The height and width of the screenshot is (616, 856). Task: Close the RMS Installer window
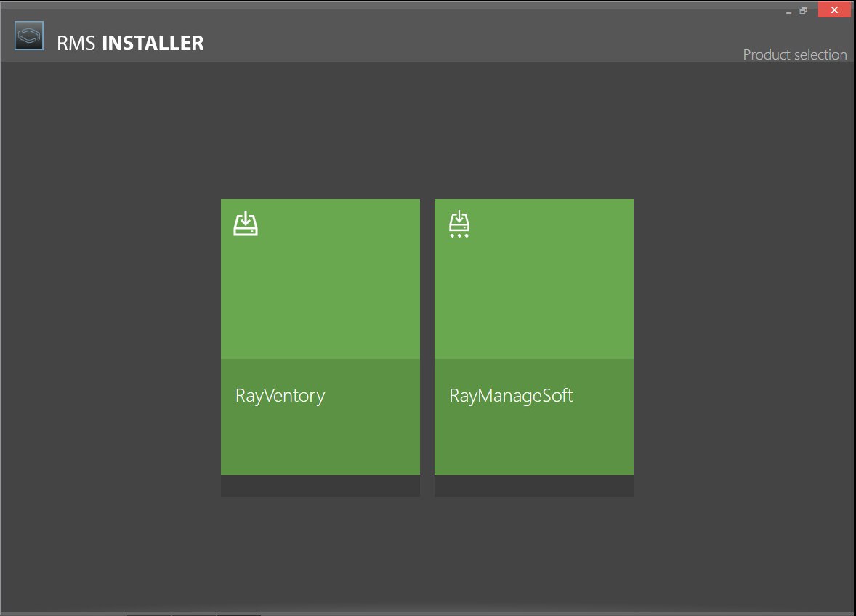coord(834,10)
